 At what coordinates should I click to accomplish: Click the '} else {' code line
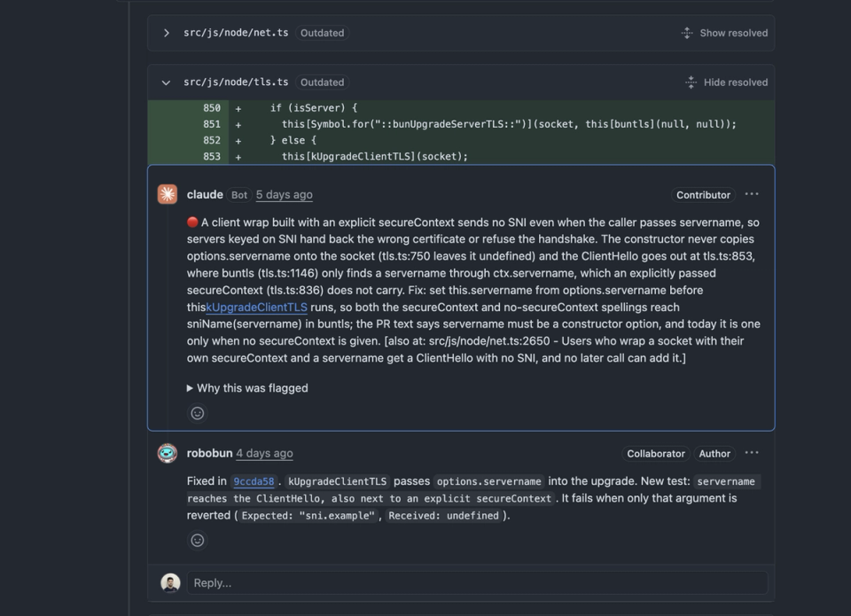tap(293, 141)
